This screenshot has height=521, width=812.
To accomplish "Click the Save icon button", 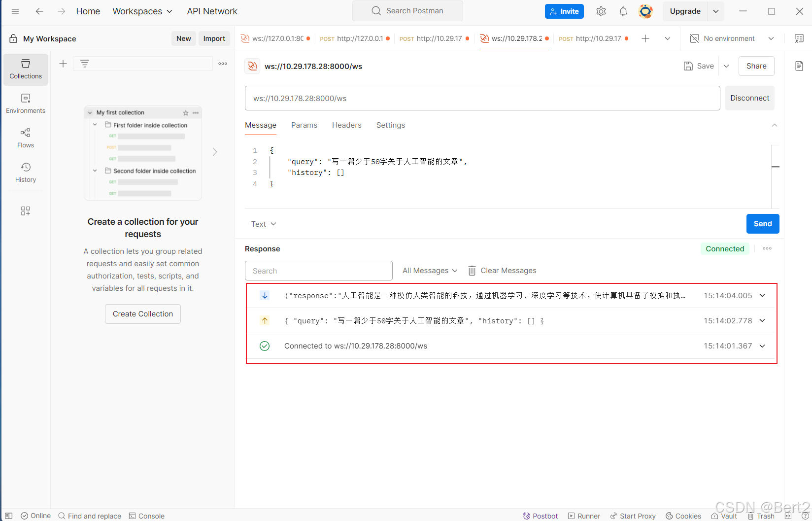I will 699,66.
